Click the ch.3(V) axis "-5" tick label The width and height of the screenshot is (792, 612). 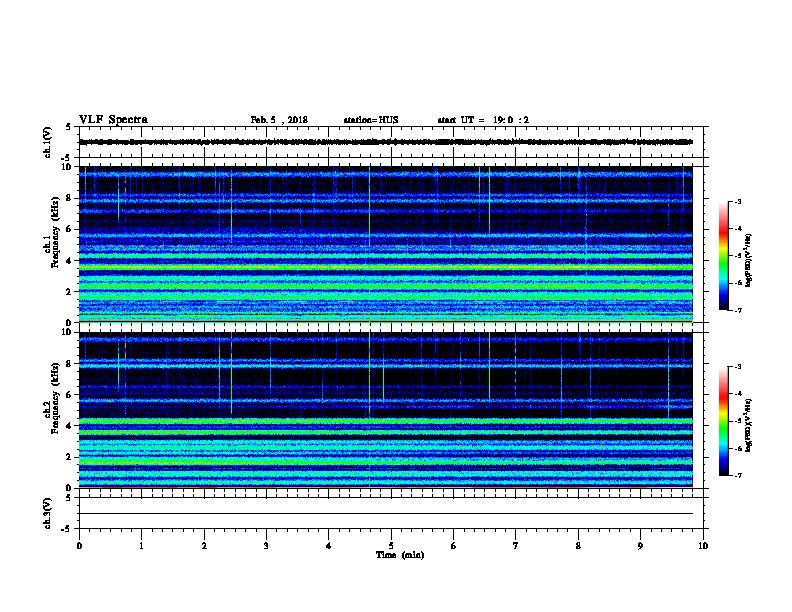pos(67,529)
